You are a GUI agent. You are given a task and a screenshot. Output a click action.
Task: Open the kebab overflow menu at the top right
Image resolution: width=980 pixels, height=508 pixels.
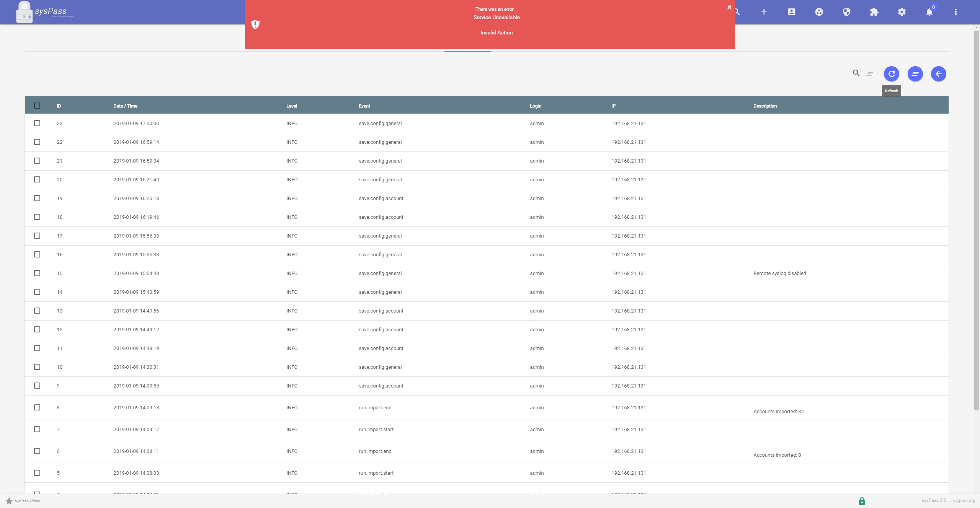[955, 12]
